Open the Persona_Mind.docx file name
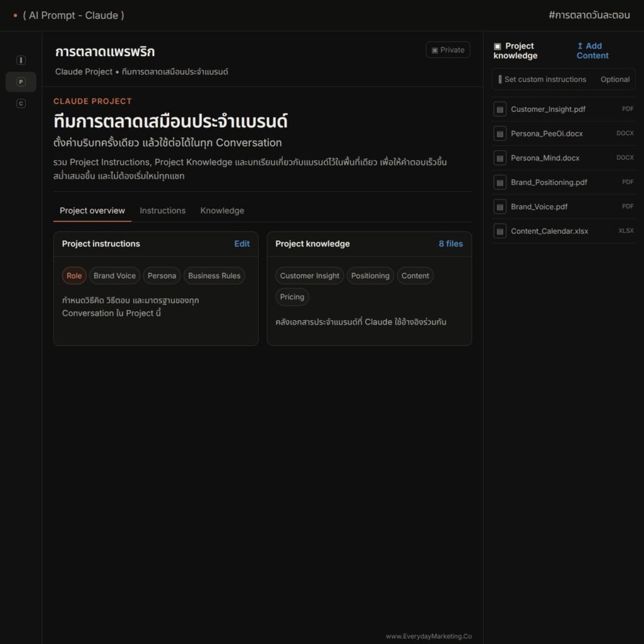644x644 pixels. coord(545,158)
